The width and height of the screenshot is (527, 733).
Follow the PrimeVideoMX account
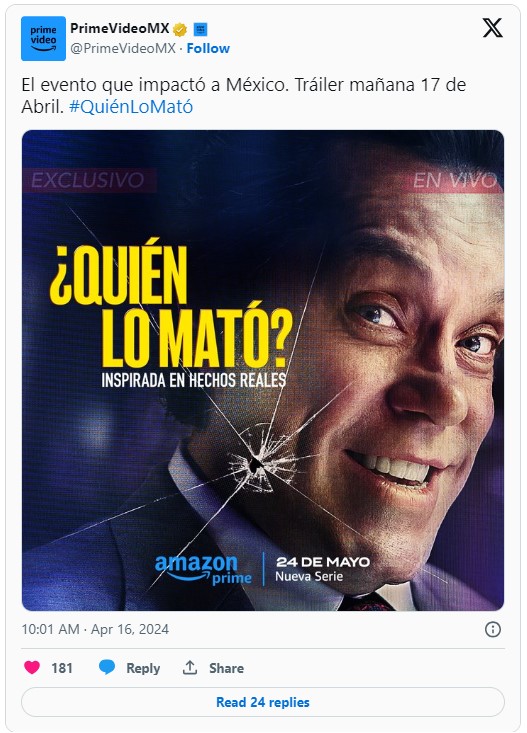(208, 48)
